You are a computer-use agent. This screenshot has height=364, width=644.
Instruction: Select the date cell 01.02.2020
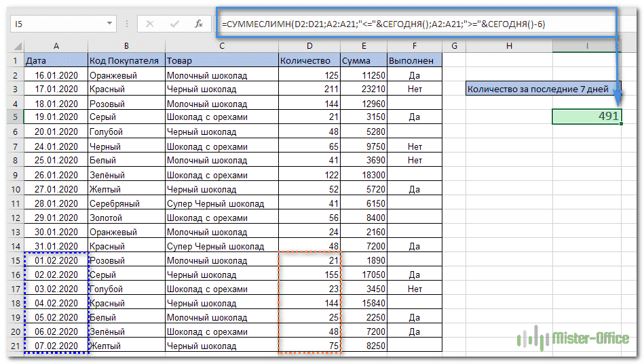click(56, 261)
